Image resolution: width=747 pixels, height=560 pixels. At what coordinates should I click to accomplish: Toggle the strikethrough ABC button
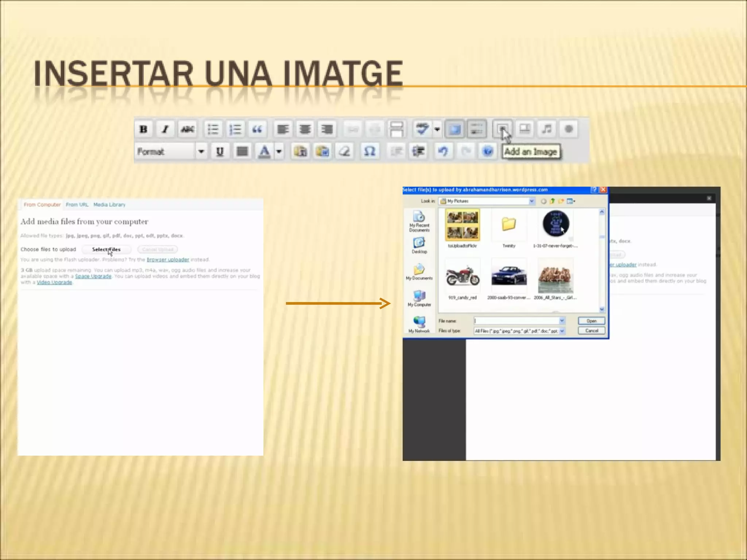[187, 129]
